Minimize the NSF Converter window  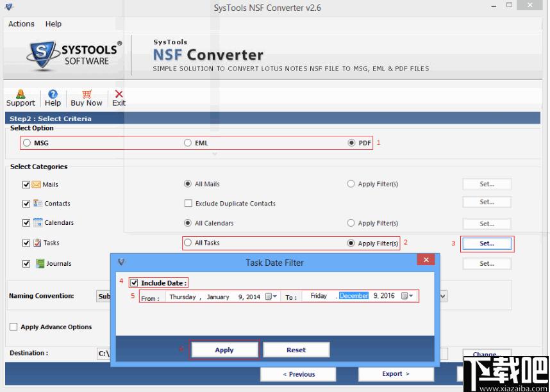tap(494, 6)
